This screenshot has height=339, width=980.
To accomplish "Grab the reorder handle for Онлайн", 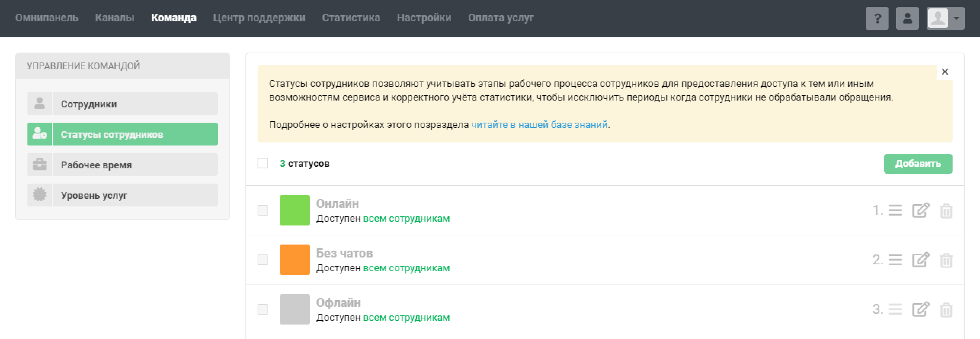I will pos(895,210).
